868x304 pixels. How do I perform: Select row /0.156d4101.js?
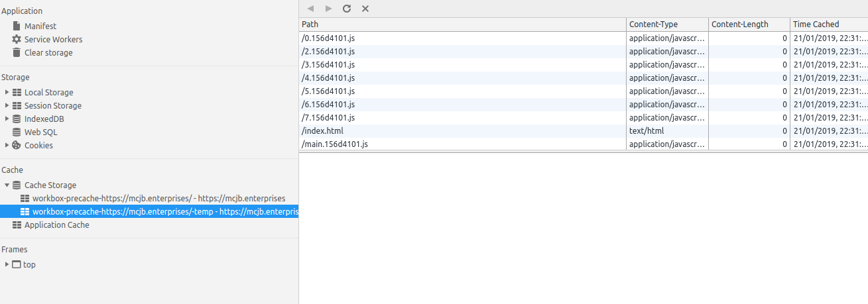pos(584,38)
